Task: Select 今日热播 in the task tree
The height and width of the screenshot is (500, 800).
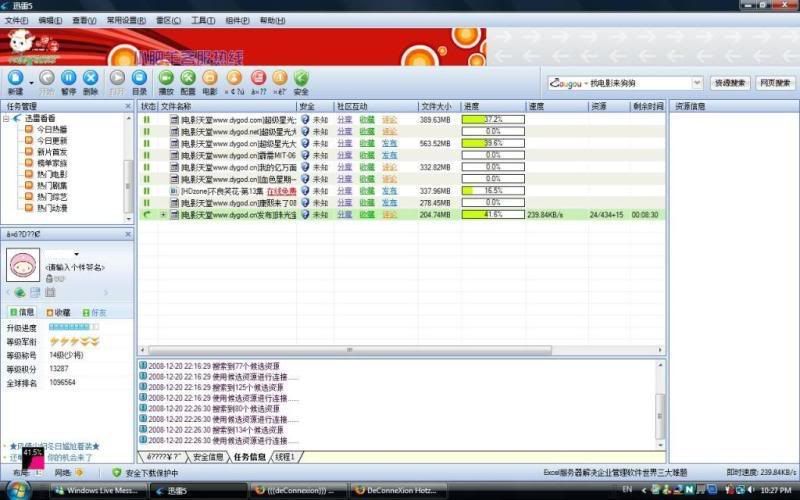Action: [x=52, y=130]
